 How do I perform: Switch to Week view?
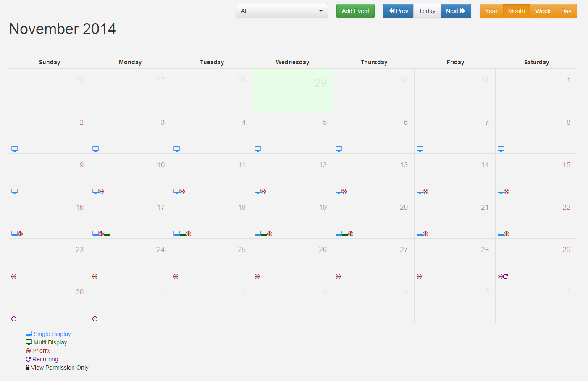543,11
